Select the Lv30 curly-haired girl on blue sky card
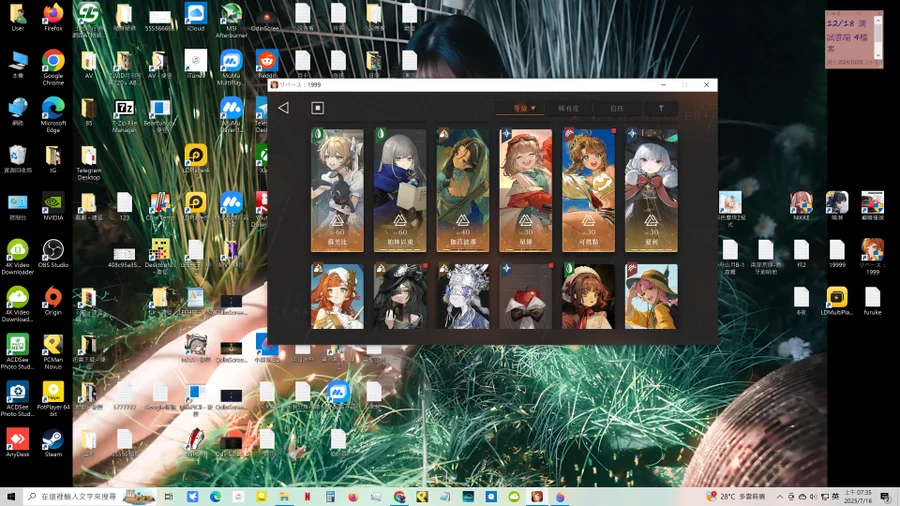The width and height of the screenshot is (900, 506). 588,190
